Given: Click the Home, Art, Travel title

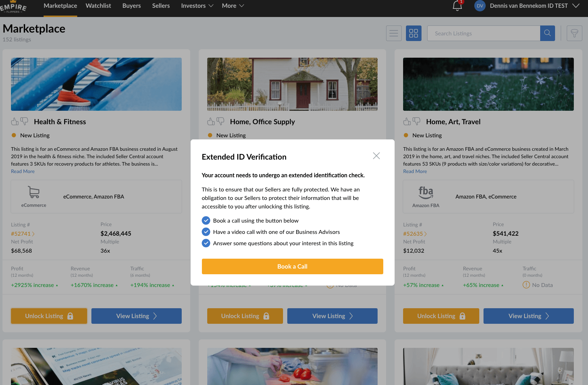Looking at the screenshot, I should (x=453, y=122).
